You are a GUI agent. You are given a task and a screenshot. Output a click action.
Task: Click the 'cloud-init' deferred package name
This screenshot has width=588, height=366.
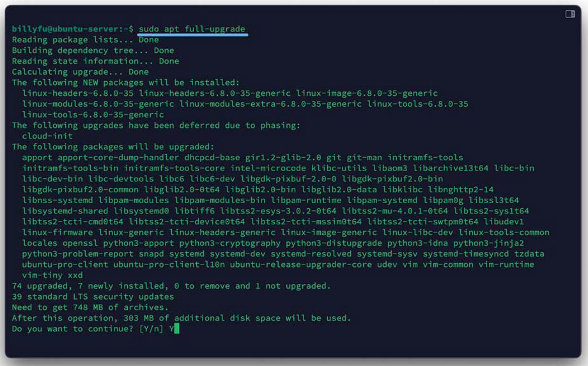coord(47,136)
